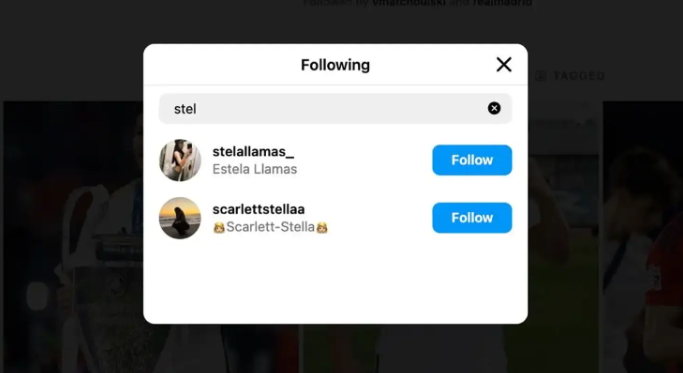This screenshot has width=683, height=373.
Task: Open the dimmed trophy post on the left
Action: (x=73, y=237)
